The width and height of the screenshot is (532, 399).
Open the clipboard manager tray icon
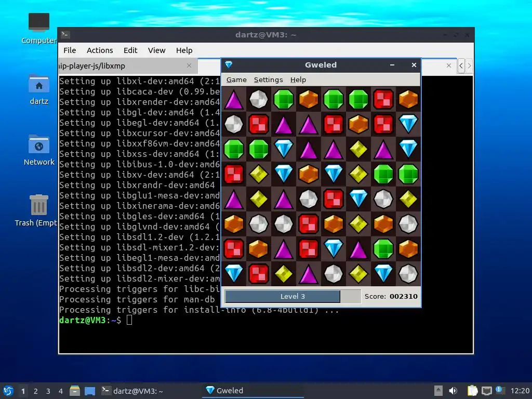(x=472, y=391)
